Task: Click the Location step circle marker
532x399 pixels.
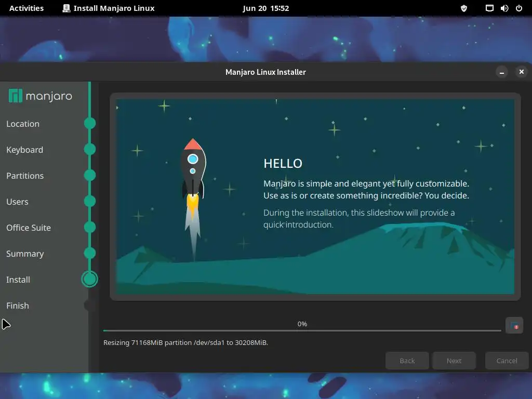Action: [90, 123]
